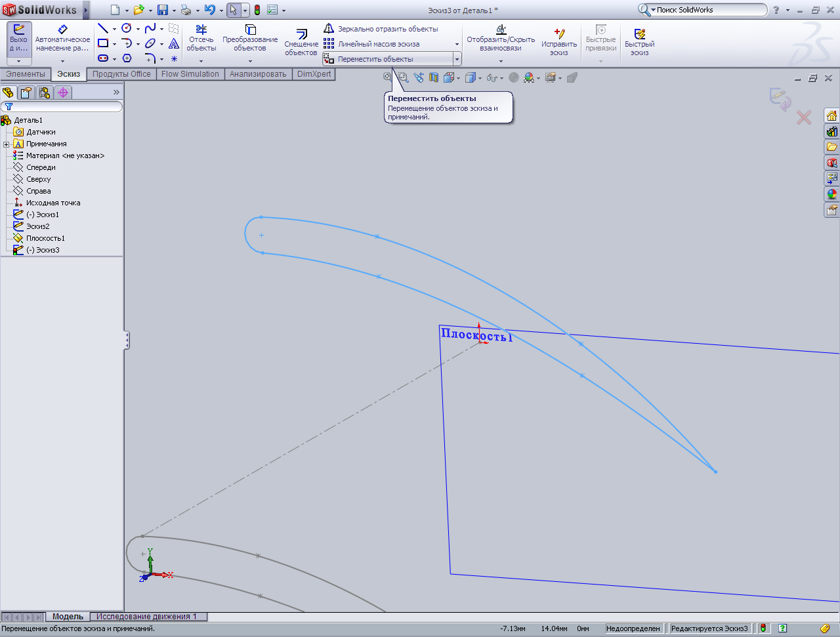Select the sketch Text tool

[x=174, y=44]
